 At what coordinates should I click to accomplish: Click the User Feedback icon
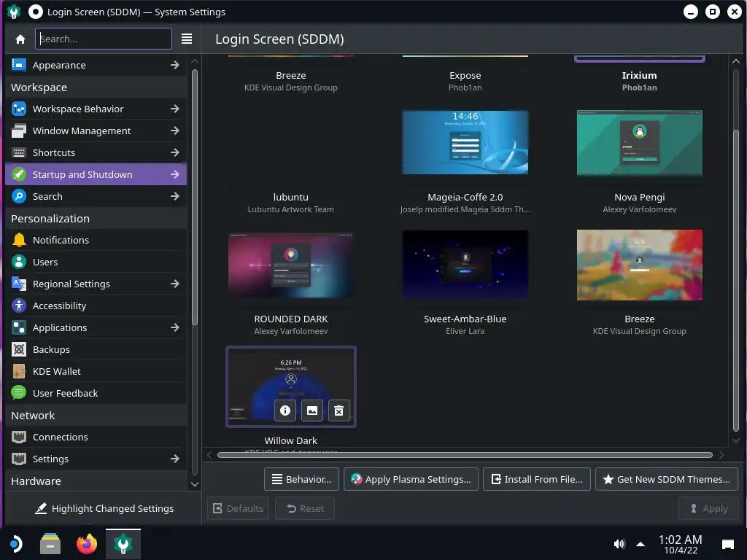pos(18,393)
